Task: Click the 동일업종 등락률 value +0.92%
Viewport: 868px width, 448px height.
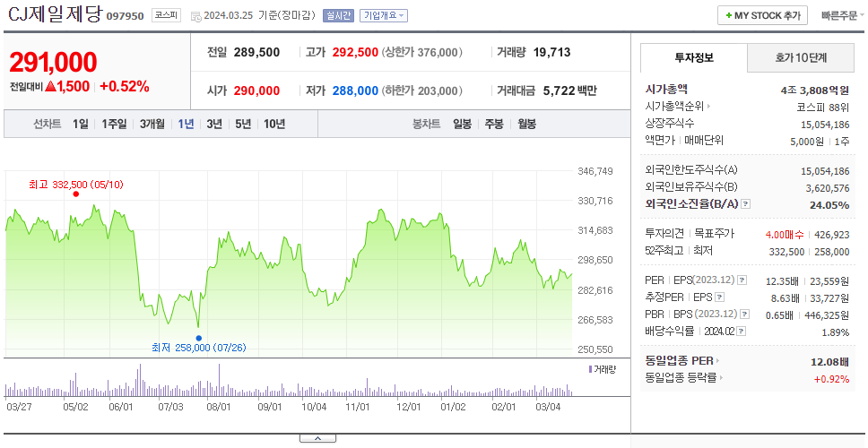Action: (x=831, y=379)
